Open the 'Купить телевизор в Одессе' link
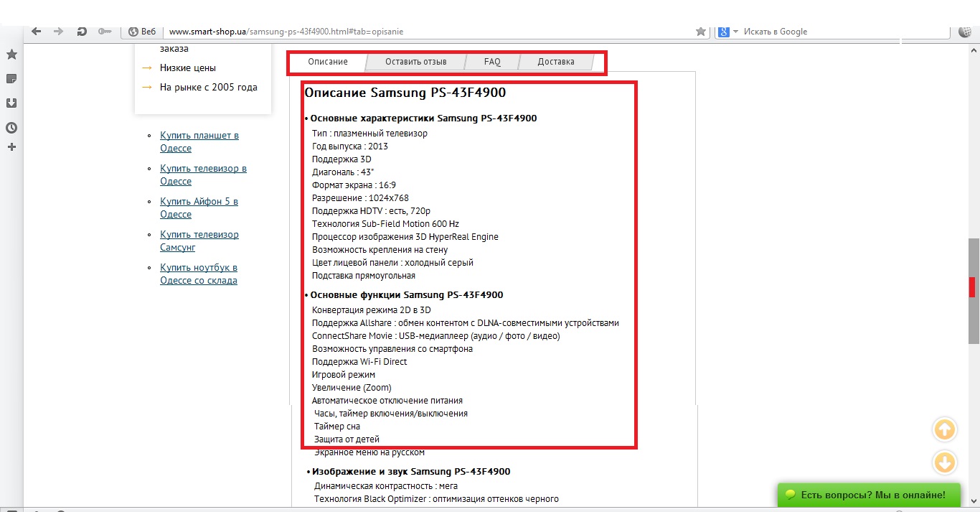 (x=203, y=174)
